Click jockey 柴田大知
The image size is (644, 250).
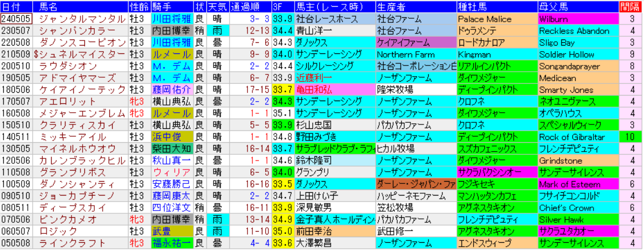pos(171,149)
